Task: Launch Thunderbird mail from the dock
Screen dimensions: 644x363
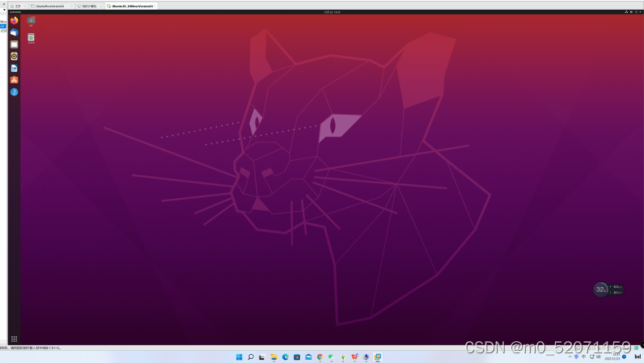Action: pyautogui.click(x=14, y=32)
